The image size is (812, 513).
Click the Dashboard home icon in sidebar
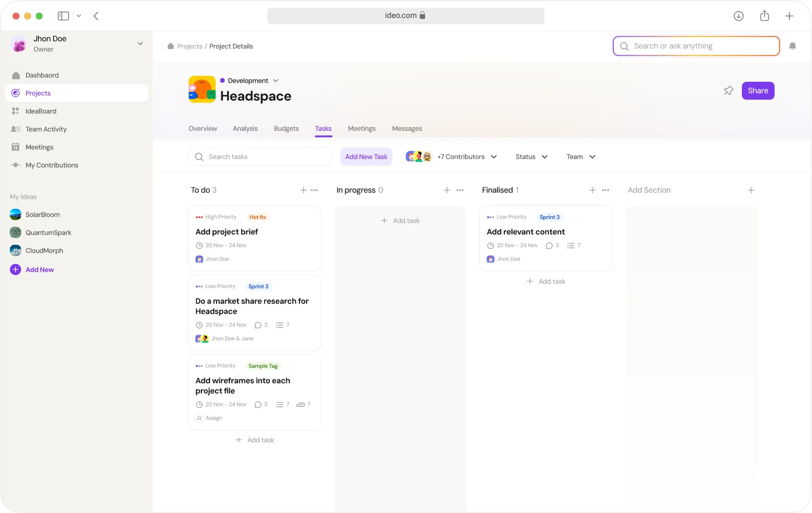pyautogui.click(x=16, y=75)
